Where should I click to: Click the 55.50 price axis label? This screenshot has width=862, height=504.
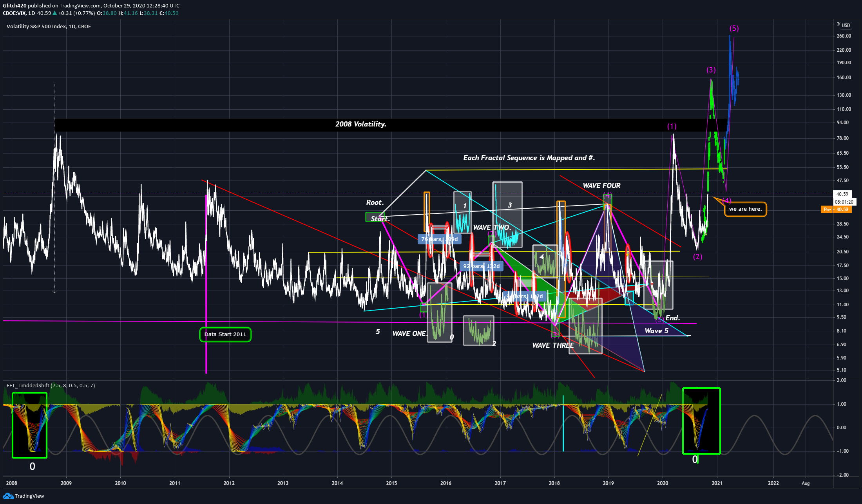click(842, 167)
